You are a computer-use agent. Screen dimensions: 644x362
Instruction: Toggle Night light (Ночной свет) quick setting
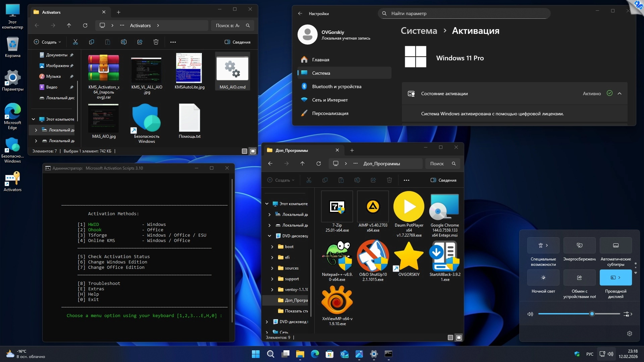point(543,278)
